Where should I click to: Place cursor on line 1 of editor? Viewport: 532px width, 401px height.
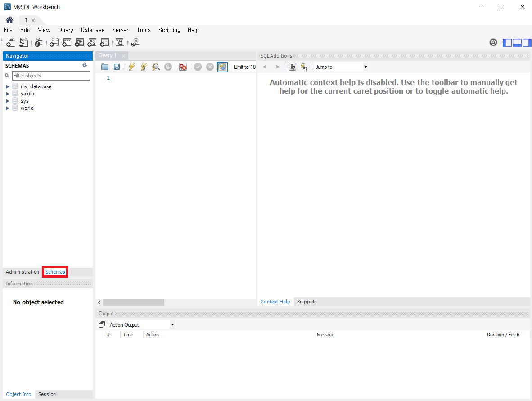tap(183, 78)
